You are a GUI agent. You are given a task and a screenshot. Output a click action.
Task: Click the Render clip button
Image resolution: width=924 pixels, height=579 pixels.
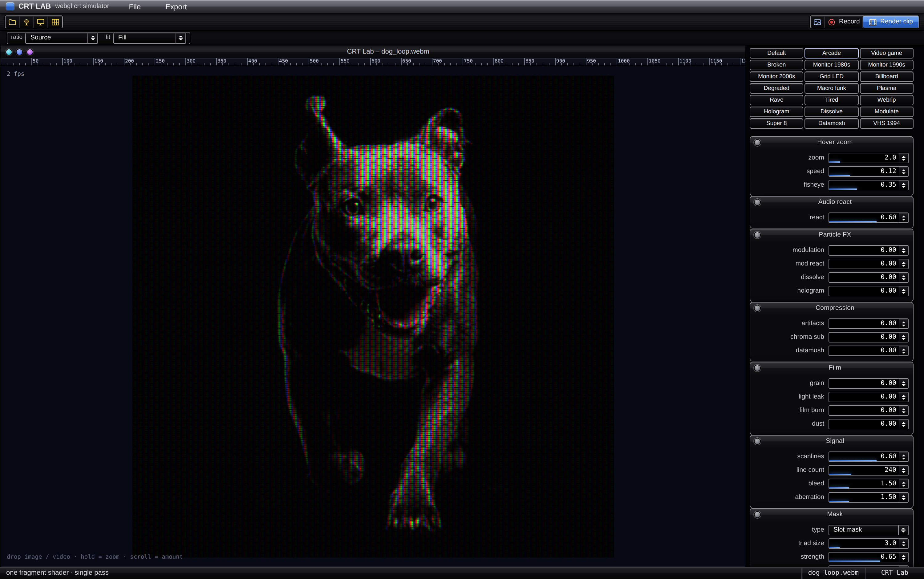pos(891,22)
